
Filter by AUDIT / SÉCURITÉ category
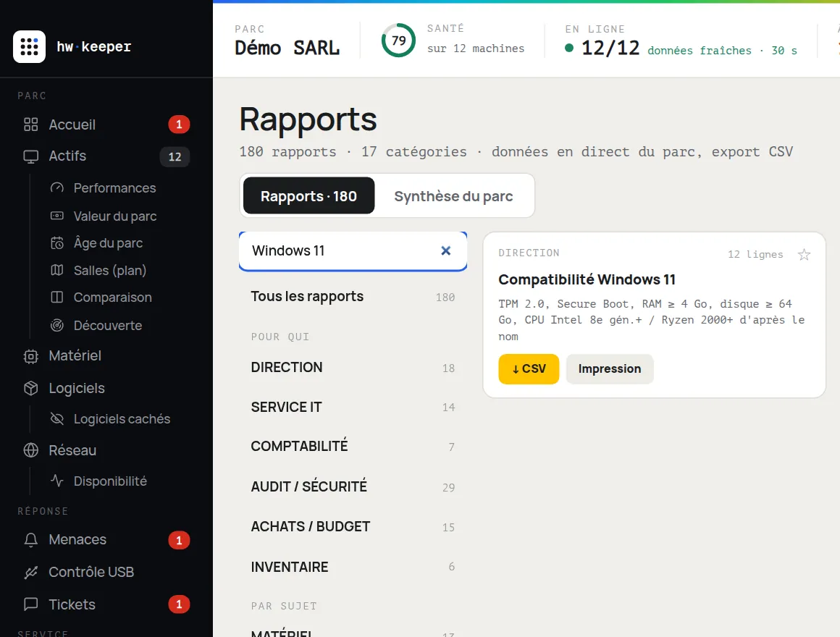click(353, 486)
